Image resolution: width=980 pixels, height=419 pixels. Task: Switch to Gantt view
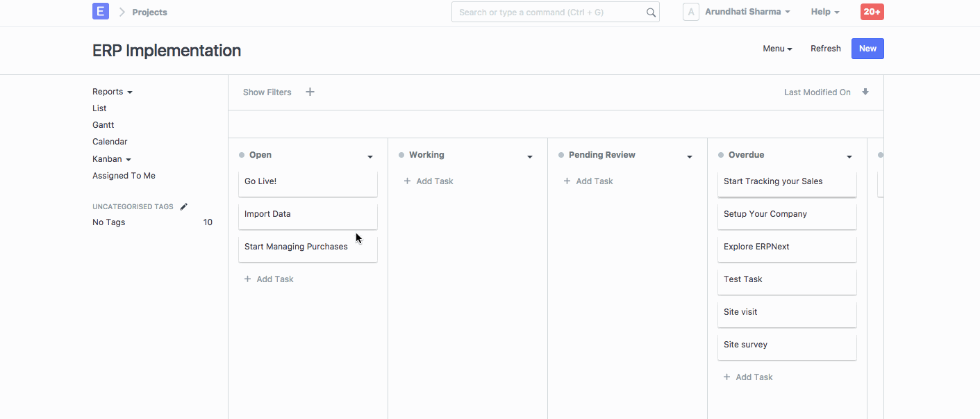coord(103,125)
